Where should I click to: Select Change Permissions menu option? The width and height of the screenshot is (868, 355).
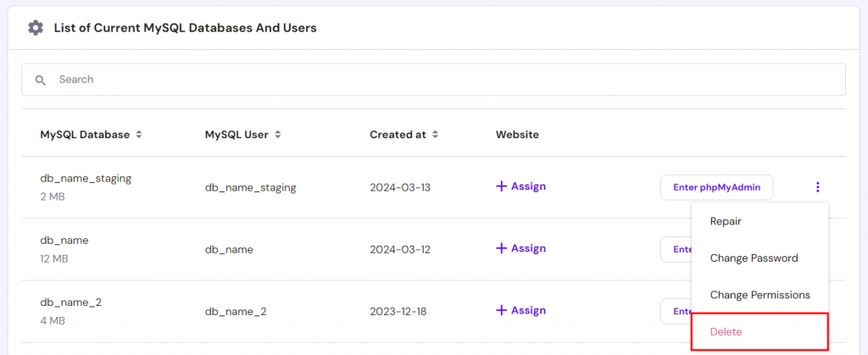tap(759, 295)
